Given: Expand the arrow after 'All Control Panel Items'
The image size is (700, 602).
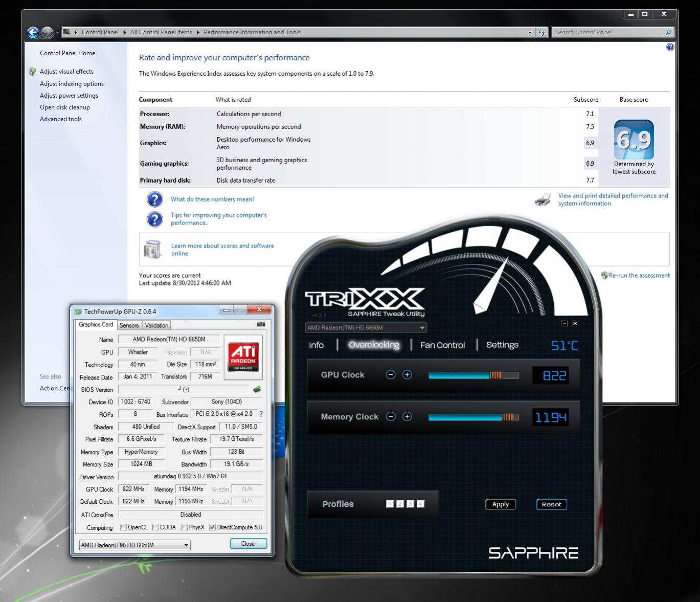Looking at the screenshot, I should [198, 32].
